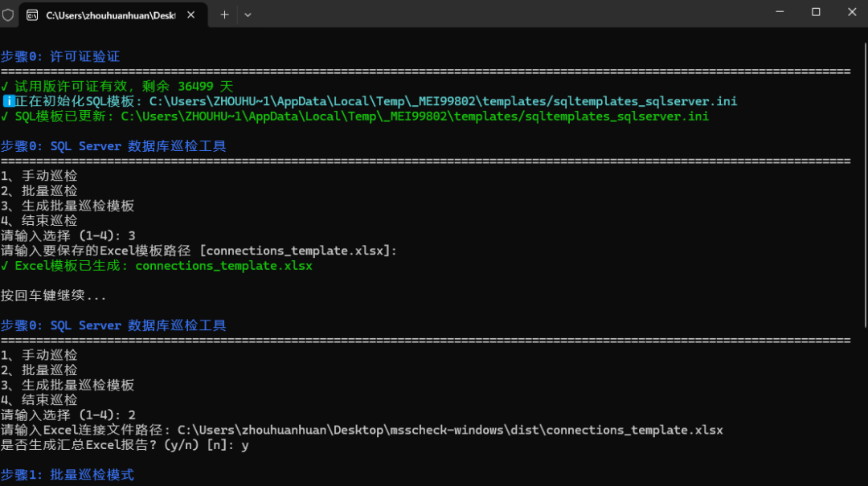This screenshot has height=486, width=868.
Task: Click the second '3、生成批量巡检模板' line
Action: coord(68,386)
